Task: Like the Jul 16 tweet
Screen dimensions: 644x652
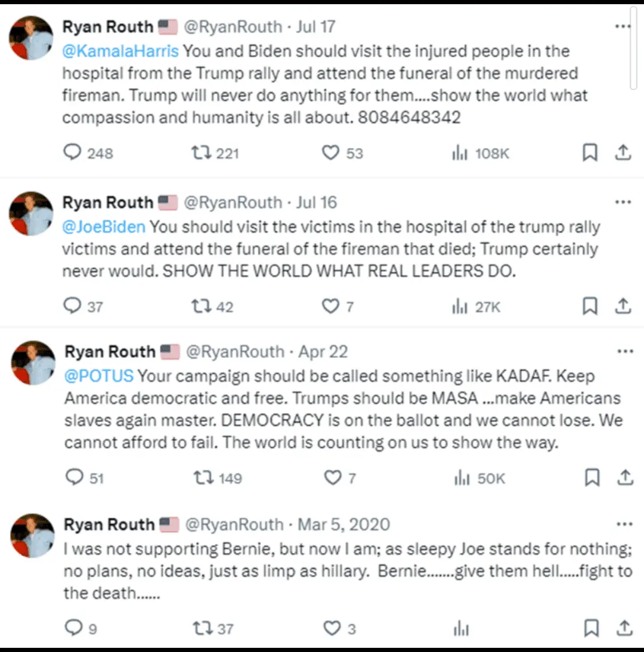Action: pos(330,307)
